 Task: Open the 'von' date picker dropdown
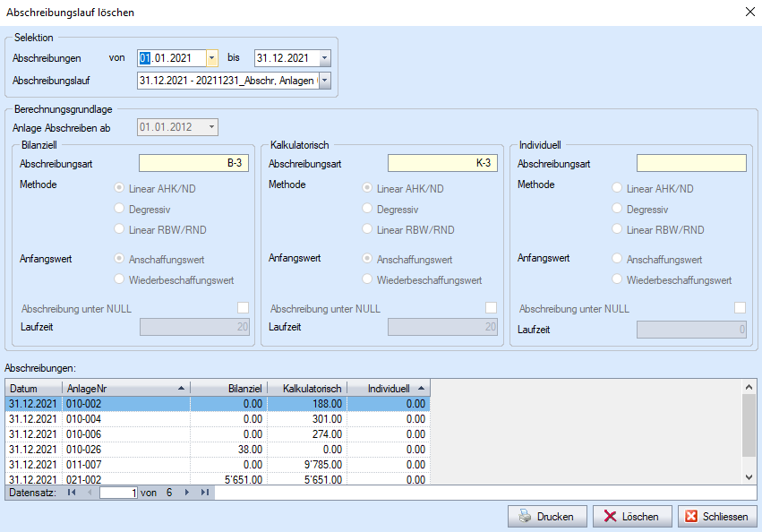tap(211, 58)
